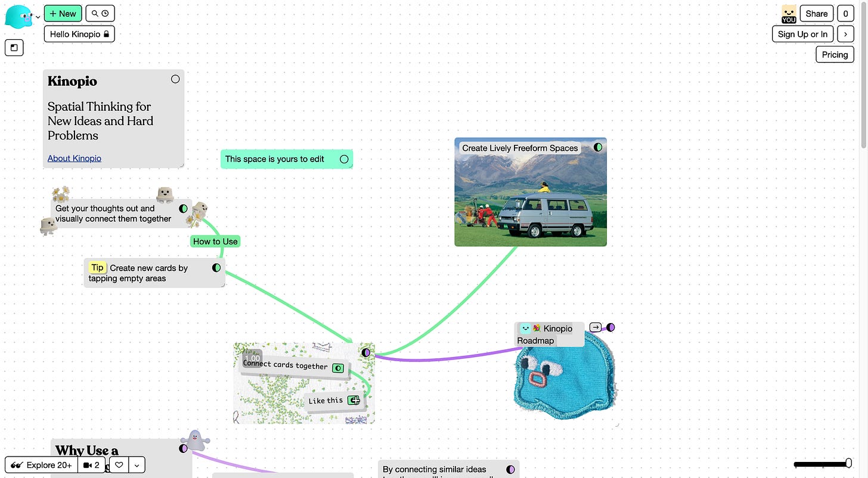868x478 pixels.
Task: Expand the footer dropdown chevron
Action: [137, 465]
